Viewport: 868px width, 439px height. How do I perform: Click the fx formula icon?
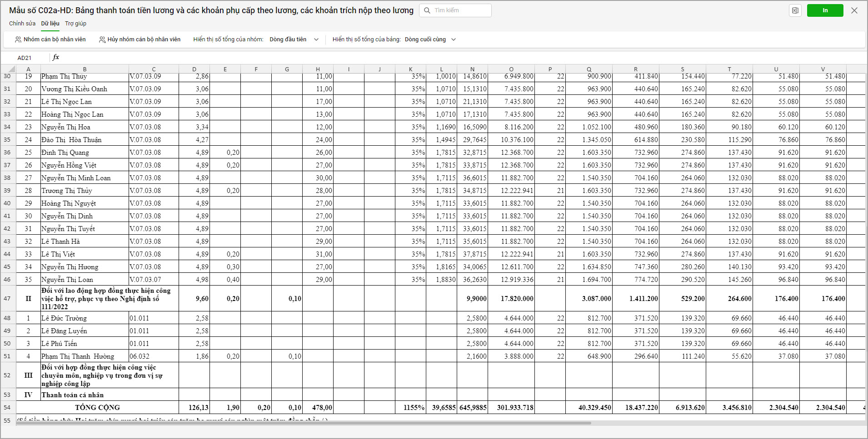click(56, 57)
